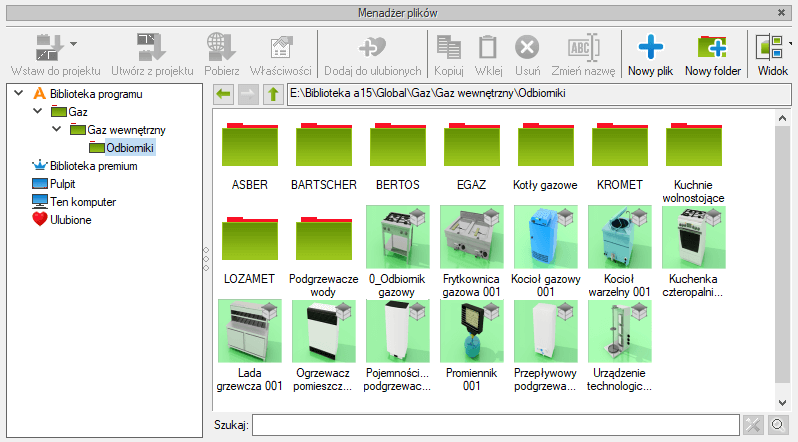Select the Promiennik 001 thumbnail
798x442 pixels.
471,331
